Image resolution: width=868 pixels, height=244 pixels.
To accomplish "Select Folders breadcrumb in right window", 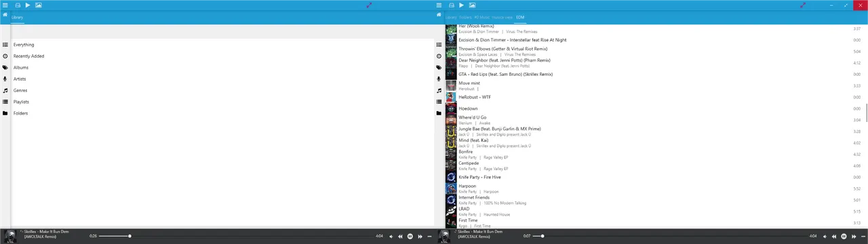I will coord(465,18).
